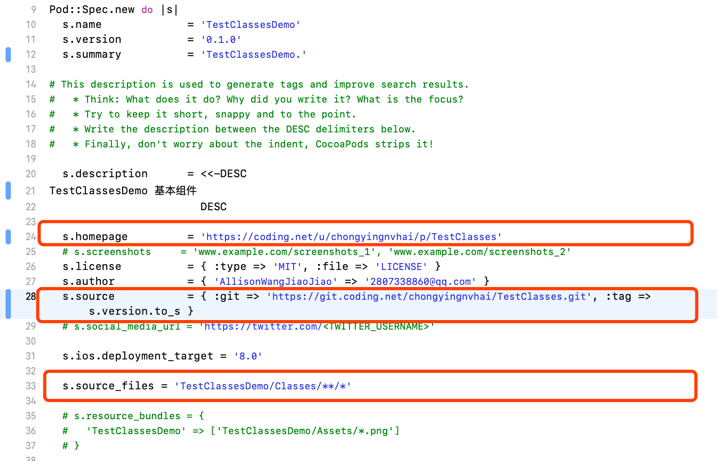Click the summary string 'TestClassesDemo.'
This screenshot has height=461, width=717.
tap(253, 54)
